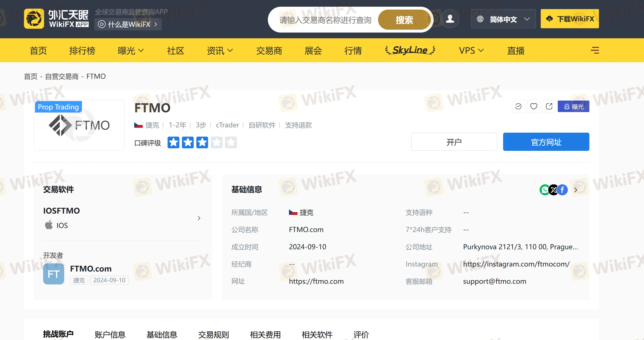Expand the 曝光 navigation dropdown
This screenshot has height=340, width=644.
point(131,51)
